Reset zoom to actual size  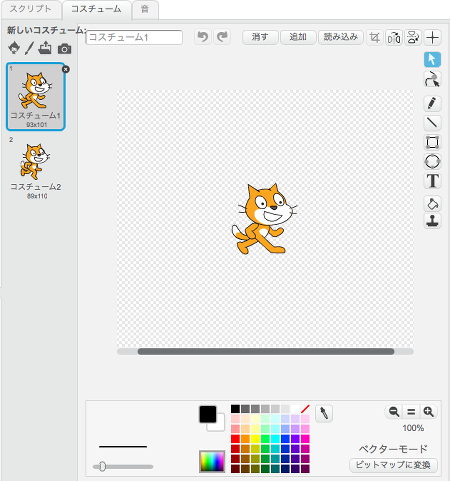coord(411,412)
